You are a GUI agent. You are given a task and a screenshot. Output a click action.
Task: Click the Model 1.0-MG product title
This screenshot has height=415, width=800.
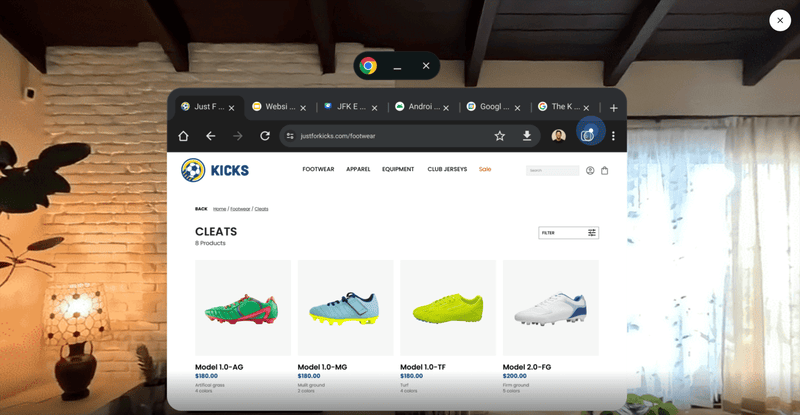(x=322, y=367)
